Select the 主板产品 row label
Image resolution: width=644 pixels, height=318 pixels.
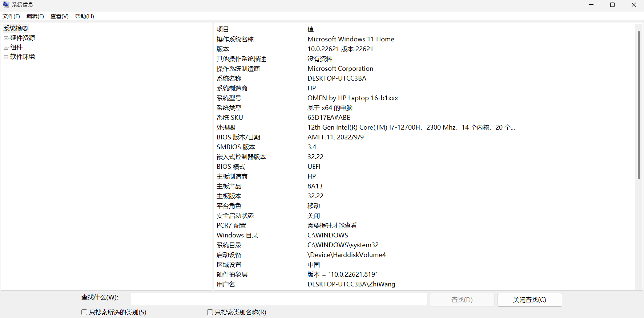[x=229, y=186]
